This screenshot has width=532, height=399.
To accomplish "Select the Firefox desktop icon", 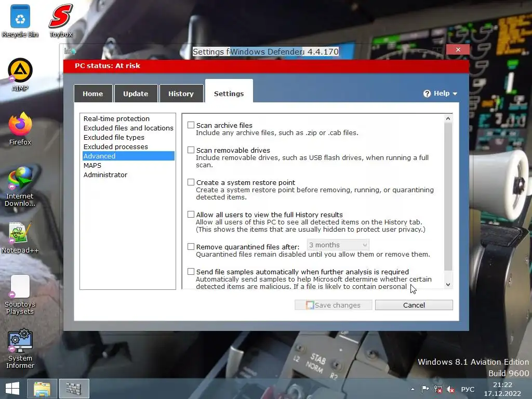I will 20,129.
